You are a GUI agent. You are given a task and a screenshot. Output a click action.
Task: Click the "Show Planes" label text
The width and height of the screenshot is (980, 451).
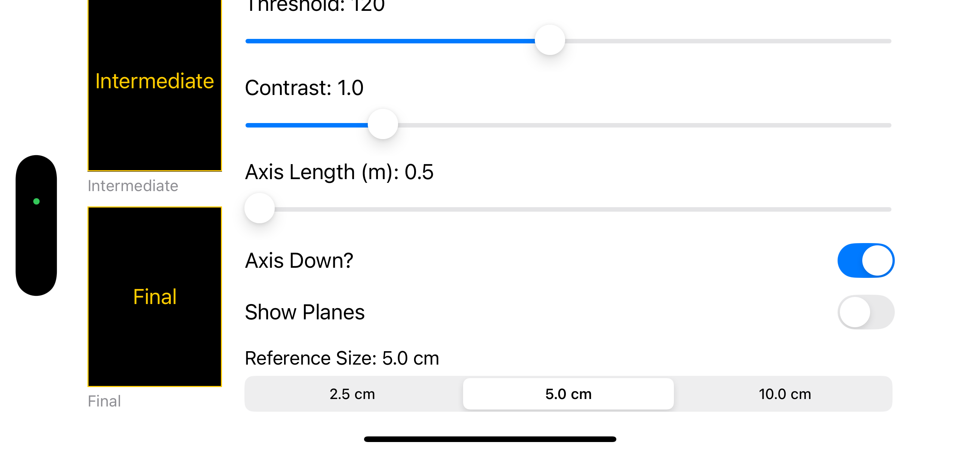(305, 312)
